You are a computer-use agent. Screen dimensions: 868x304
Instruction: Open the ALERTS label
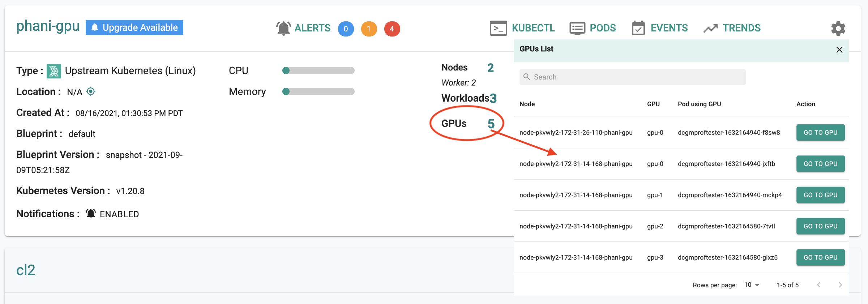[312, 28]
